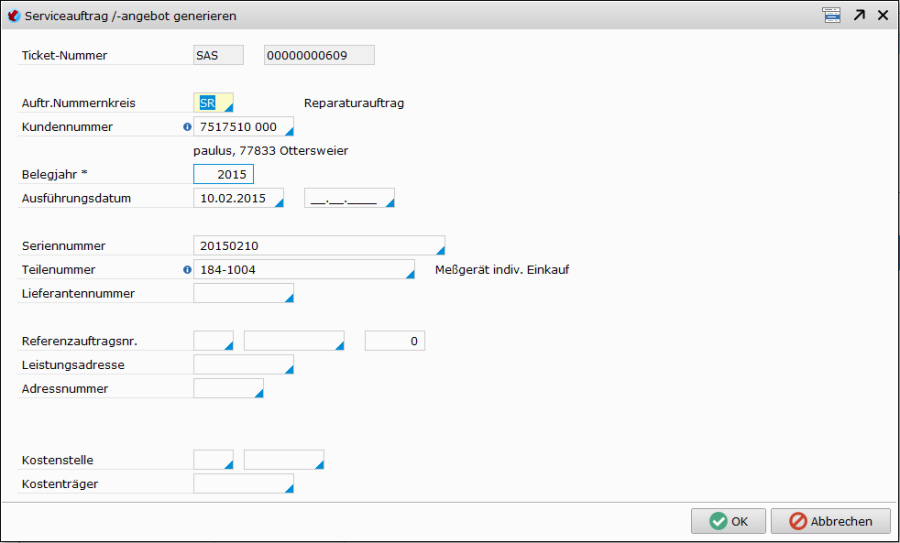Open the Auftr.Nummernkreis SR lookup field
Screen dimensions: 900x543
click(x=214, y=103)
